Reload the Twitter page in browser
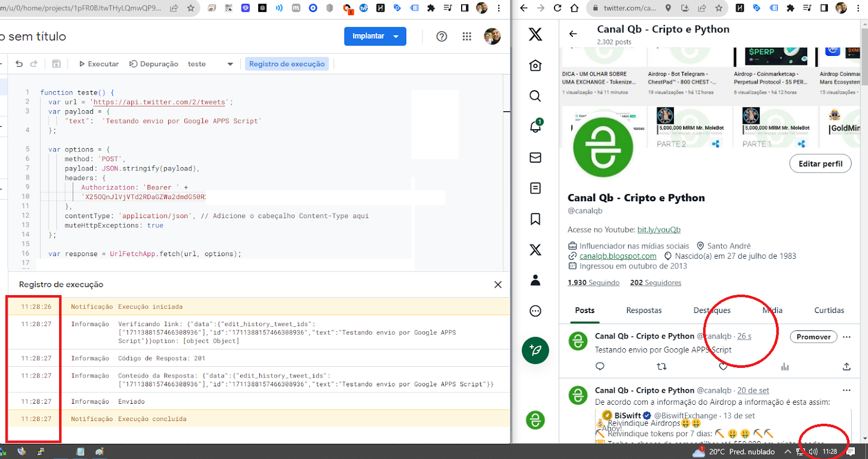Screen dimensions: 868x459 (558, 8)
